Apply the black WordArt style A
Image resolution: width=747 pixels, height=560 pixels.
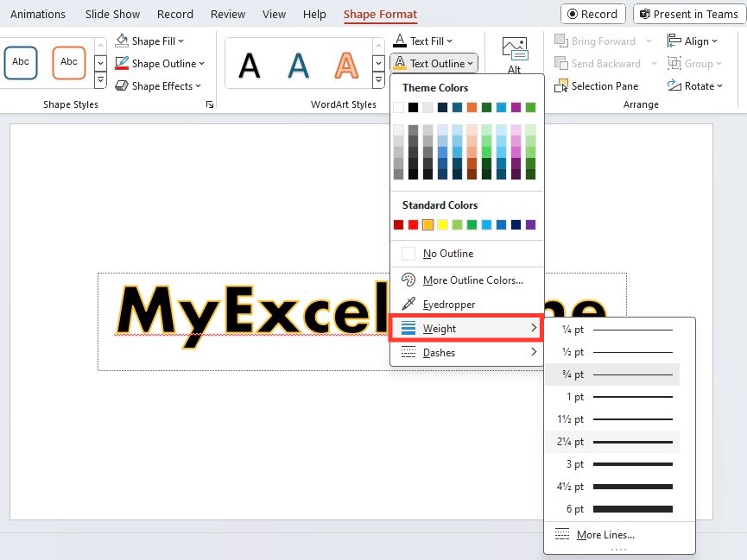coord(250,66)
